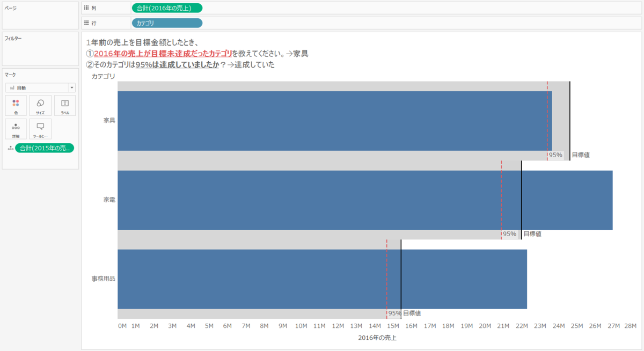Click the マーク card header
The image size is (644, 351).
click(x=9, y=74)
